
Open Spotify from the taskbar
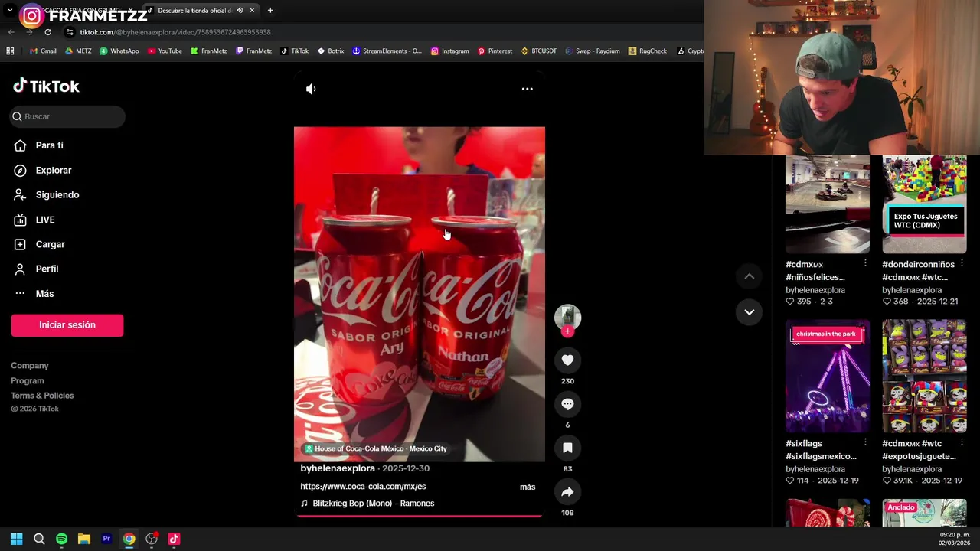click(61, 539)
